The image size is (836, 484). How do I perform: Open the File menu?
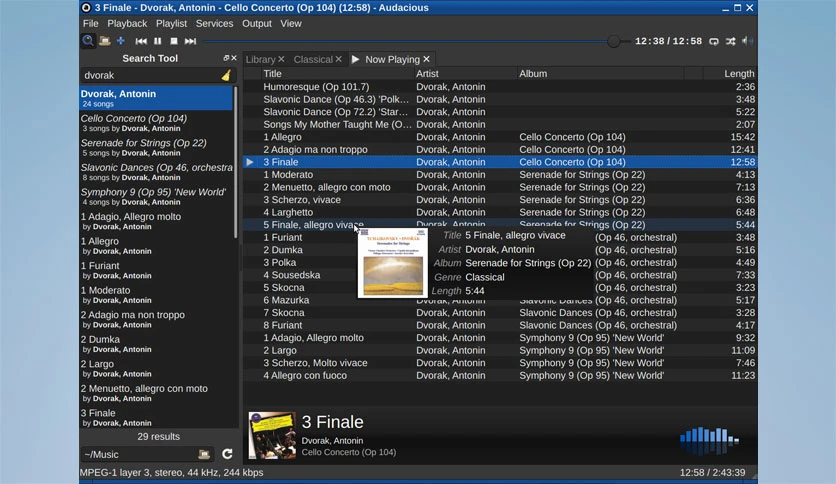(90, 23)
